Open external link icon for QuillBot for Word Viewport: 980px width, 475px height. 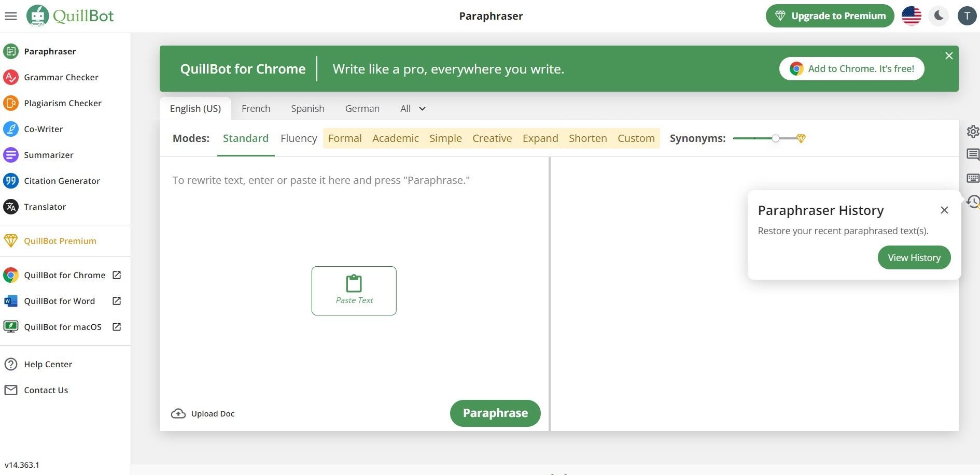(117, 301)
